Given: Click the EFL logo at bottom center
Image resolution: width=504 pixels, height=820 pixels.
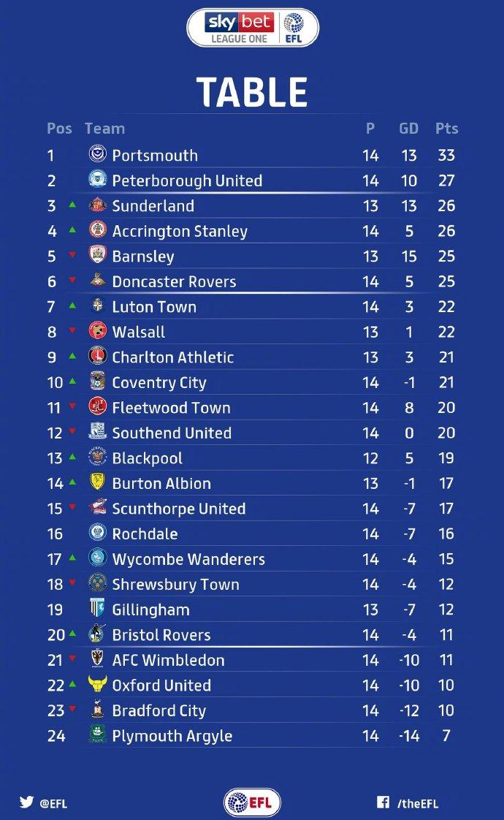Looking at the screenshot, I should click(x=252, y=802).
